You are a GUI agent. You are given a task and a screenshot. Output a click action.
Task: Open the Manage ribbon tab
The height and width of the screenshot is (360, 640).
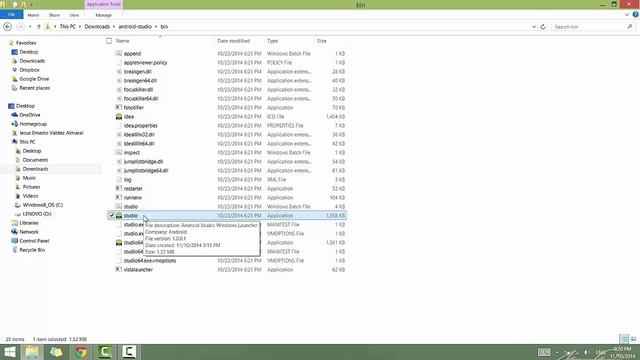(103, 15)
